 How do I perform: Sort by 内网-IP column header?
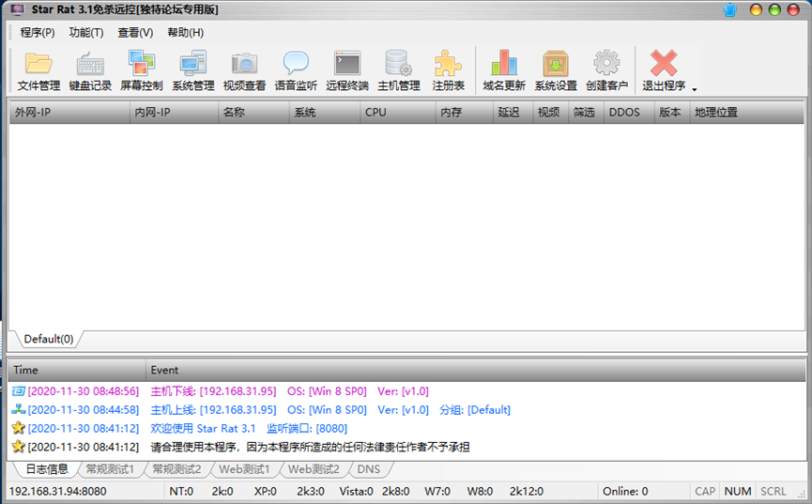[x=174, y=113]
